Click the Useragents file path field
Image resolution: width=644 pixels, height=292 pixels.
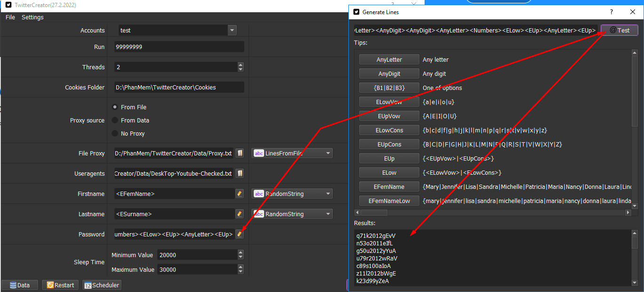click(174, 173)
